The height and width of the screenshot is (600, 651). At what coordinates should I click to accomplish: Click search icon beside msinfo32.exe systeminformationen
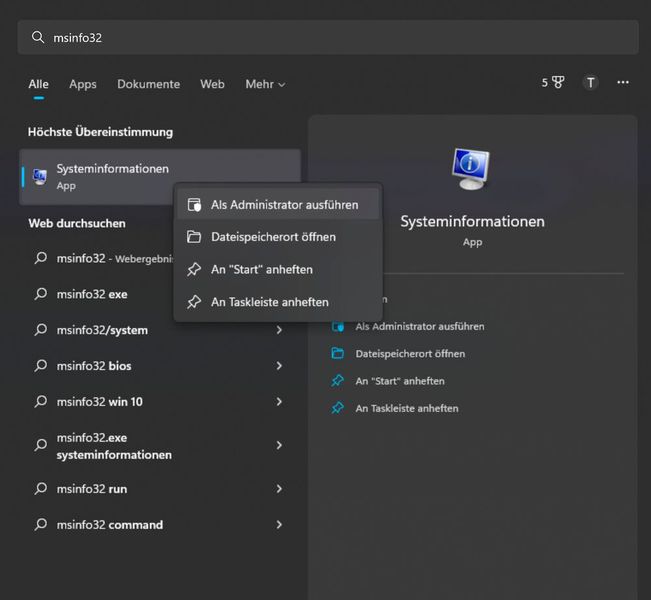(x=41, y=445)
